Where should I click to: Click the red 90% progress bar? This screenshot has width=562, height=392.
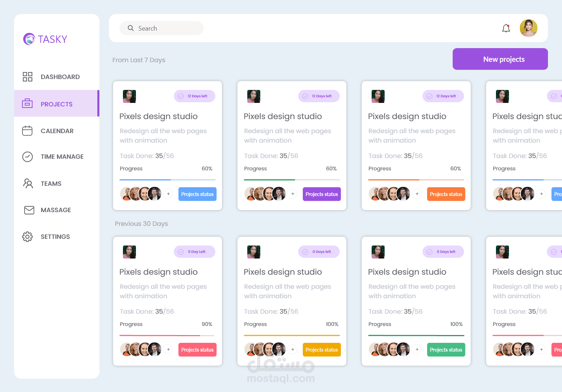[167, 335]
